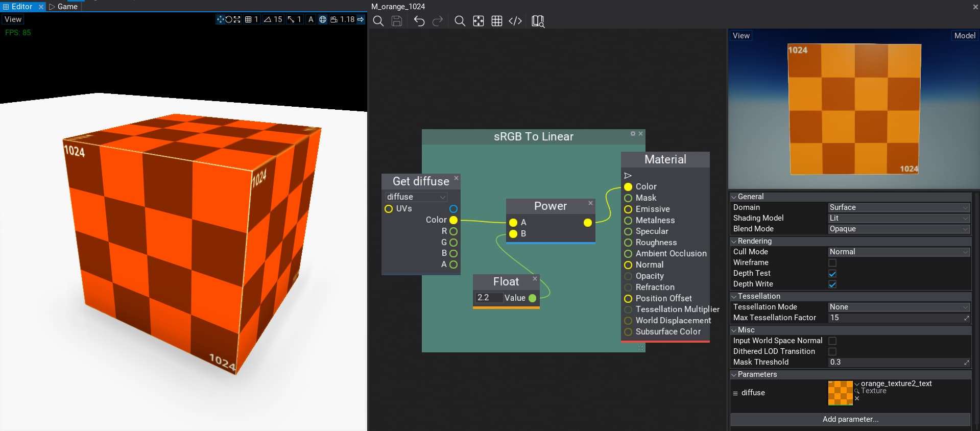980x431 pixels.
Task: Open the Blend Mode dropdown
Action: (x=898, y=229)
